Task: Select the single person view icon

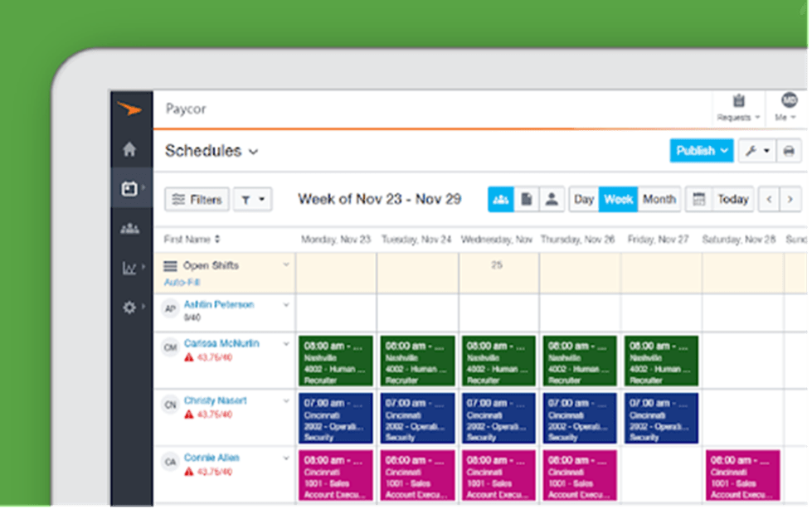Action: click(x=552, y=199)
